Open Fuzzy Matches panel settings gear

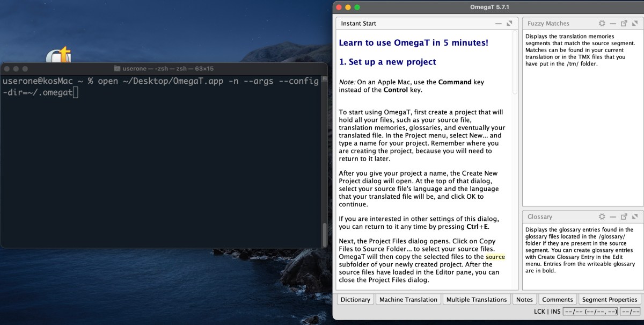pyautogui.click(x=602, y=24)
